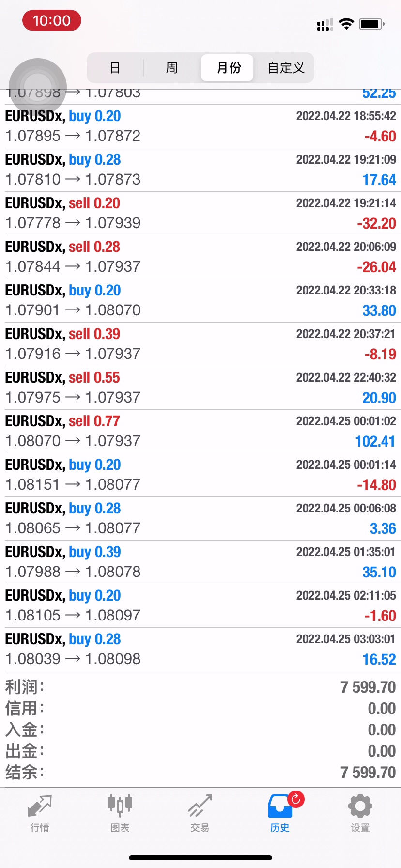The width and height of the screenshot is (401, 868).
Task: Open the 交易 trade tab icon
Action: 200,807
